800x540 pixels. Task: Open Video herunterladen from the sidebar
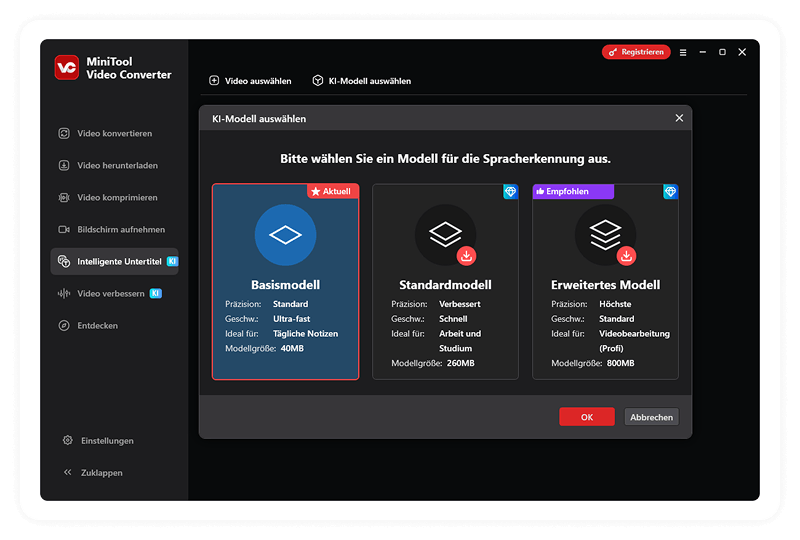pos(114,165)
